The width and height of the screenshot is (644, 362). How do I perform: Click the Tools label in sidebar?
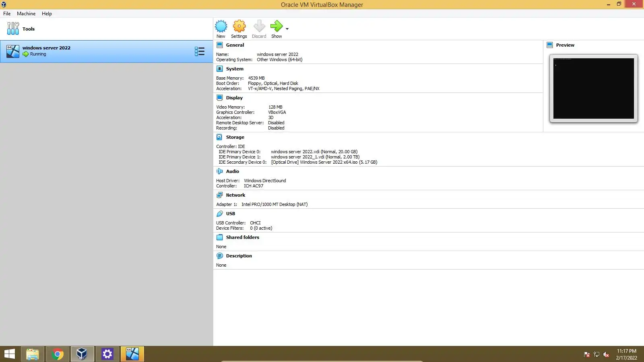[29, 29]
